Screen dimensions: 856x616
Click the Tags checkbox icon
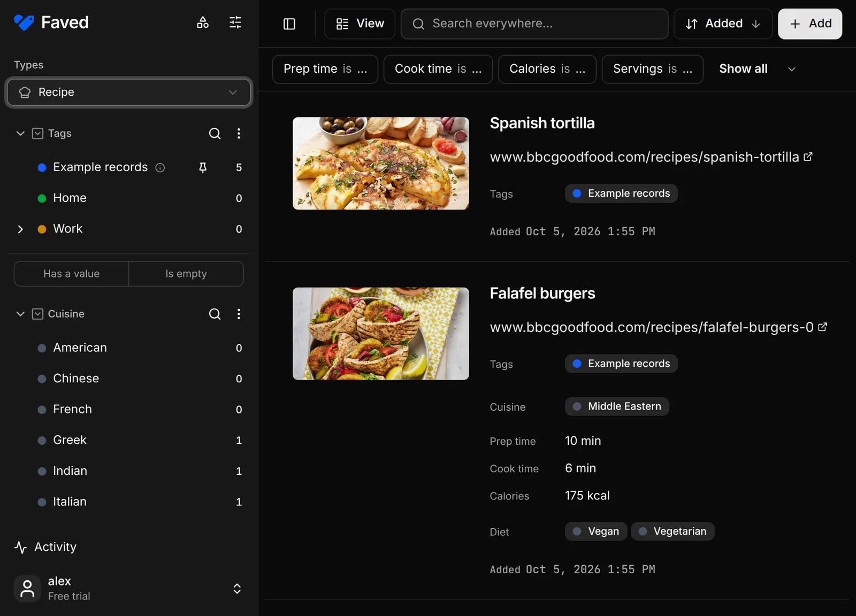[37, 133]
